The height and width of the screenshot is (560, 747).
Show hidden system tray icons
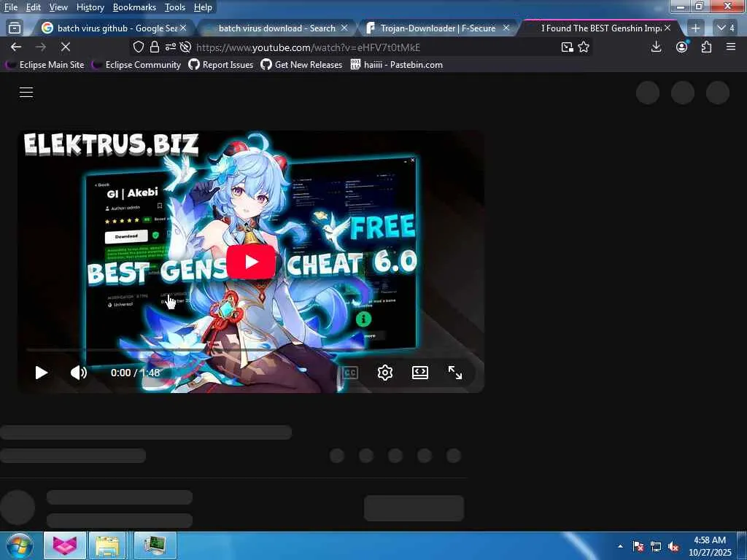(x=620, y=546)
